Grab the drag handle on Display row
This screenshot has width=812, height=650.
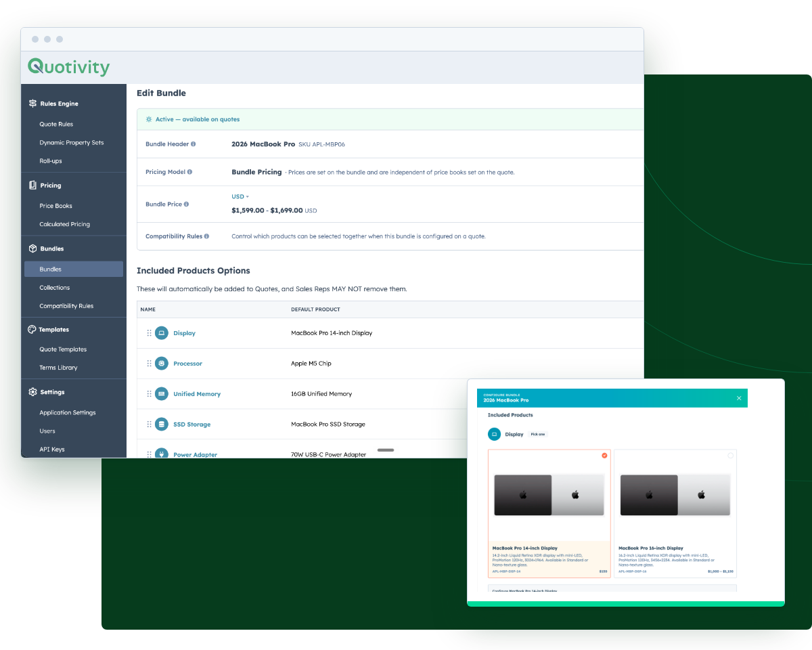(x=149, y=333)
